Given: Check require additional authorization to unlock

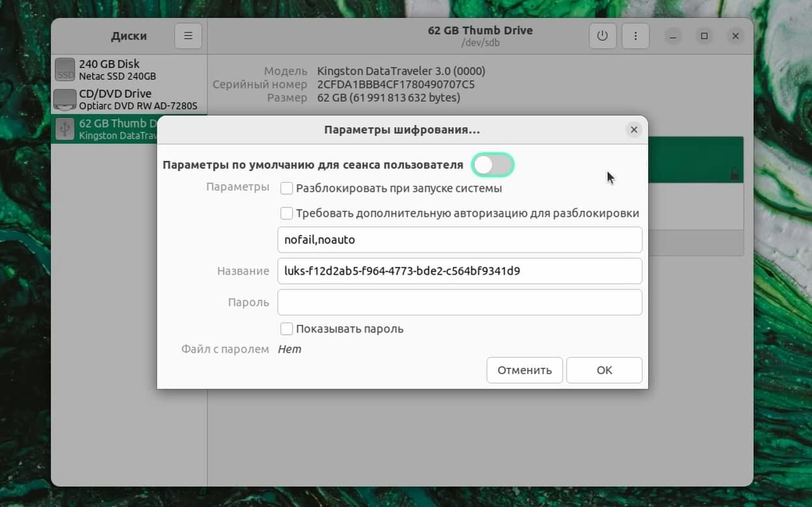Looking at the screenshot, I should coord(286,213).
